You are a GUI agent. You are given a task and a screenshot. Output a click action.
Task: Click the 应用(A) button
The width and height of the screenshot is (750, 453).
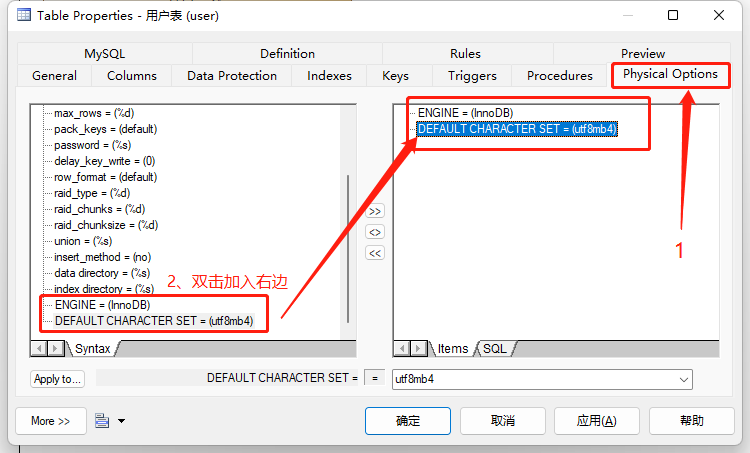coord(596,421)
